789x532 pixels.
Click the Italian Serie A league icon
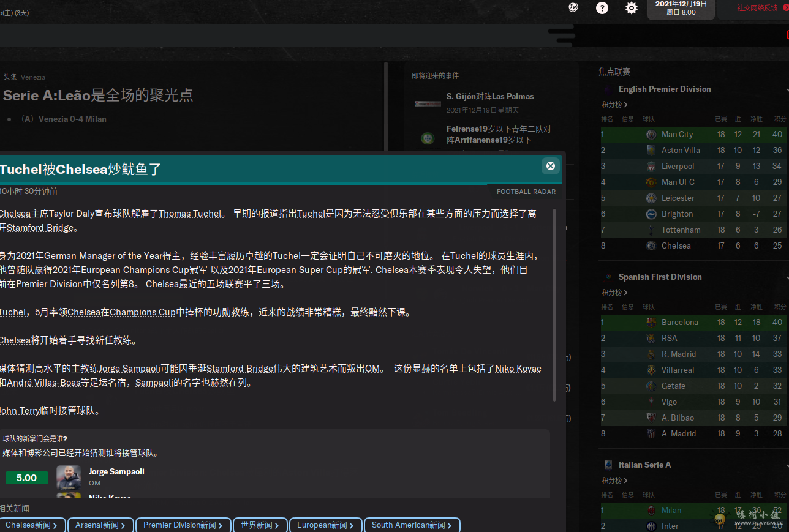pos(608,465)
